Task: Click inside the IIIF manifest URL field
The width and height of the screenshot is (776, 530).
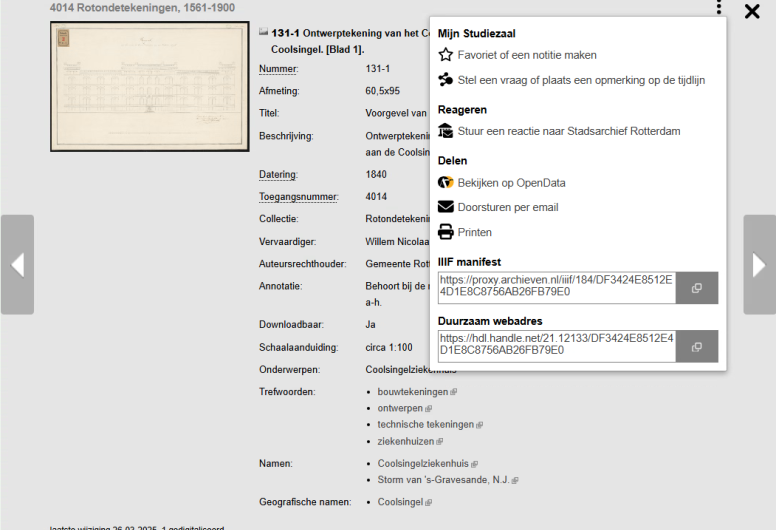Action: pyautogui.click(x=556, y=287)
